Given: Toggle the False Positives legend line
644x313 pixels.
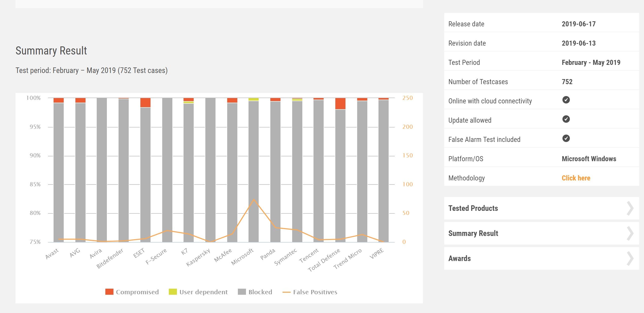Looking at the screenshot, I should [286, 292].
